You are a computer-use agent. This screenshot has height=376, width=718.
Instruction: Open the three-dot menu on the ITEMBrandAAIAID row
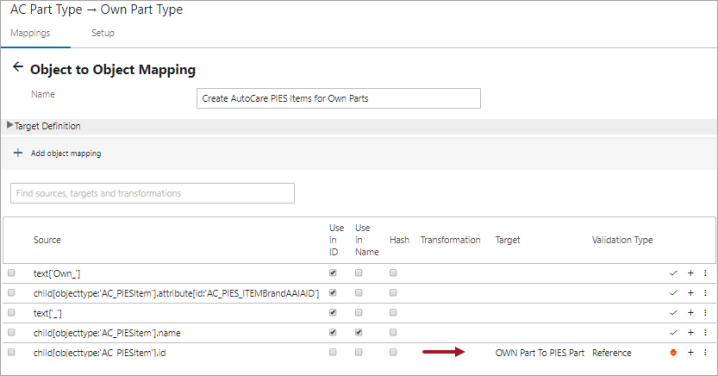click(x=705, y=293)
